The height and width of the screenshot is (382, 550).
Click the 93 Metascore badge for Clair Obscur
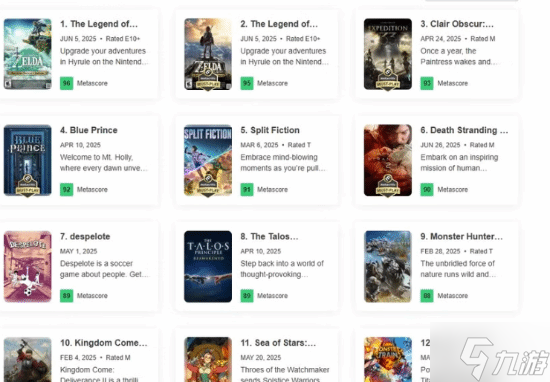pyautogui.click(x=427, y=83)
